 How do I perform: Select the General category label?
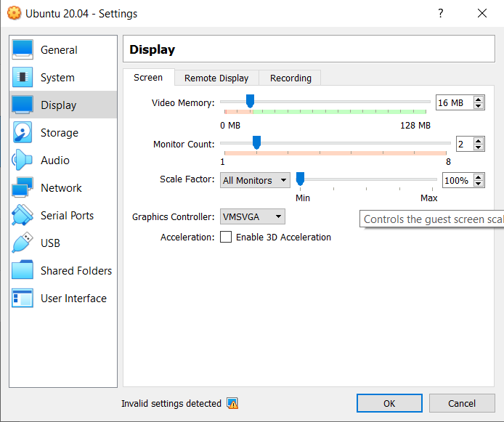59,50
